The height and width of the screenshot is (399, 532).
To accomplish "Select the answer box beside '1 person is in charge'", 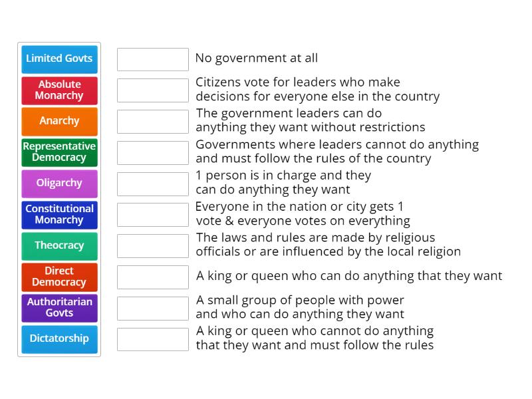I will 152,183.
